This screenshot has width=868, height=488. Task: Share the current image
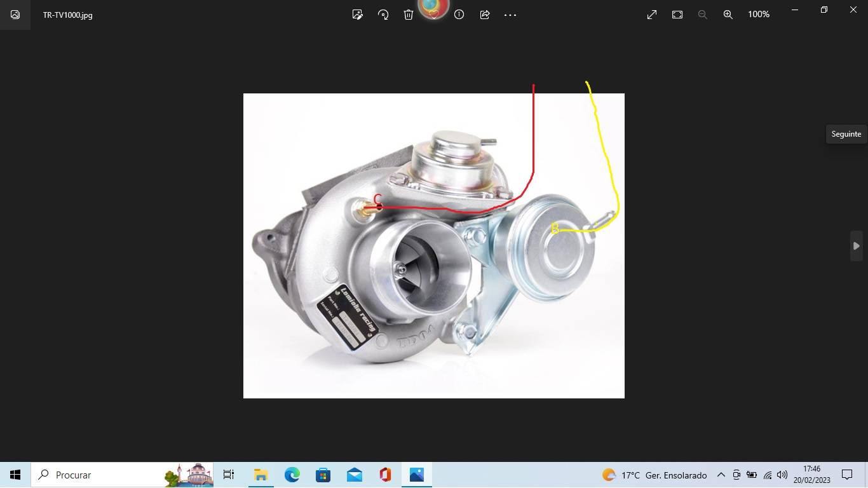click(x=484, y=14)
